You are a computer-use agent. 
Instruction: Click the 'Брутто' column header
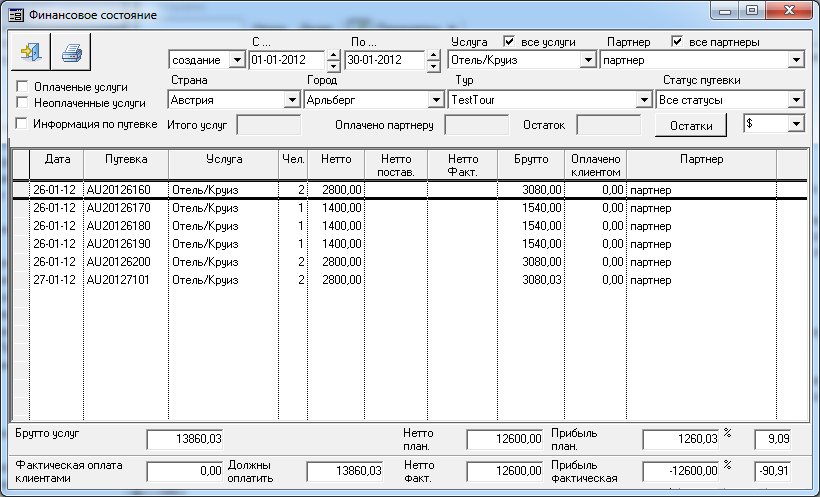[530, 159]
